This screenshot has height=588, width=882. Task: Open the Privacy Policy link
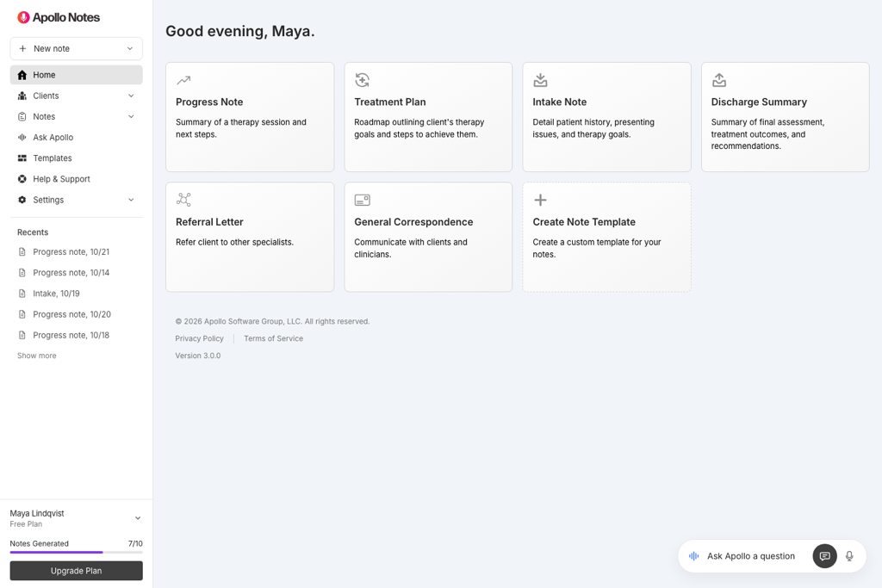click(x=199, y=338)
